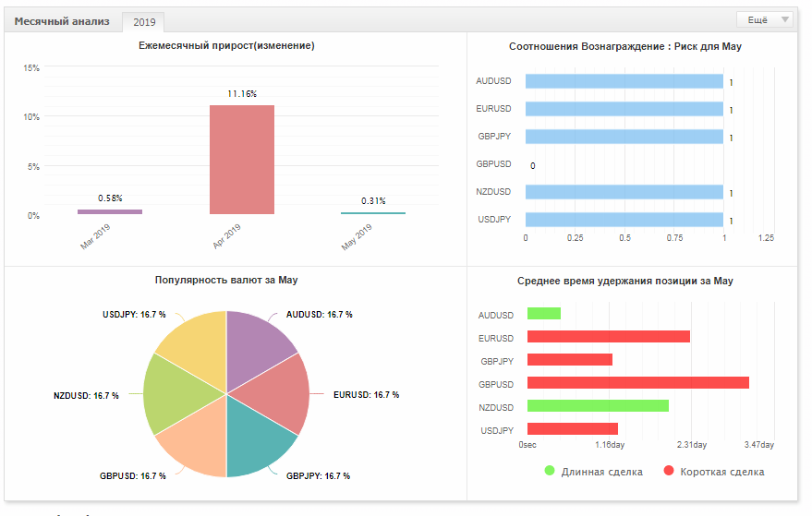Click the AUDUSD reward-risk blue bar
Viewport: 812px width, 516px height.
[x=624, y=81]
